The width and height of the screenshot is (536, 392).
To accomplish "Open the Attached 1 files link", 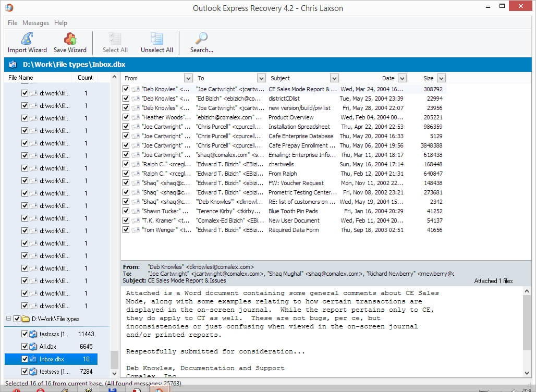I will 493,281.
